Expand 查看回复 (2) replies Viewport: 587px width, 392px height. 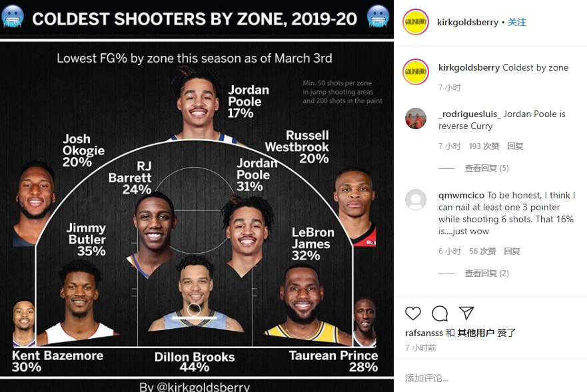point(486,274)
